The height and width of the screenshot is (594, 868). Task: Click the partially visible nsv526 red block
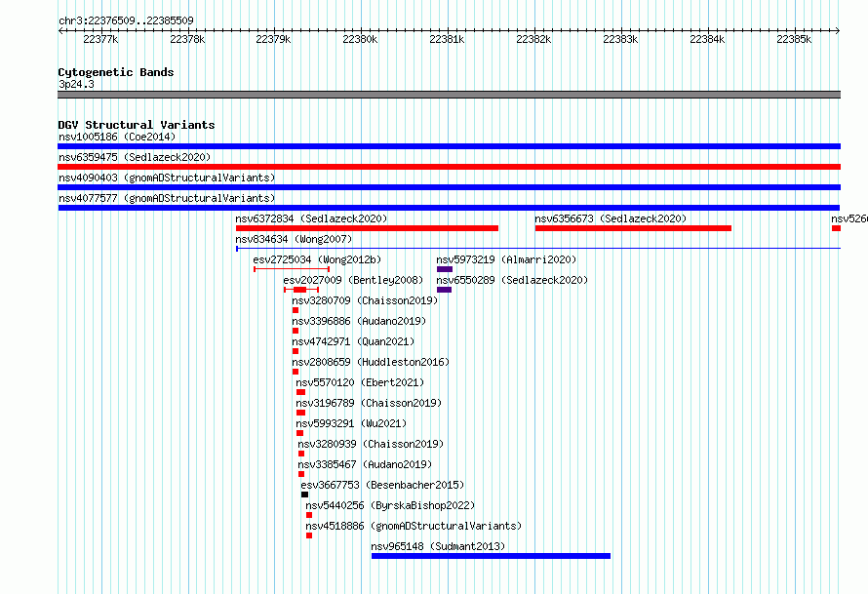pyautogui.click(x=837, y=228)
